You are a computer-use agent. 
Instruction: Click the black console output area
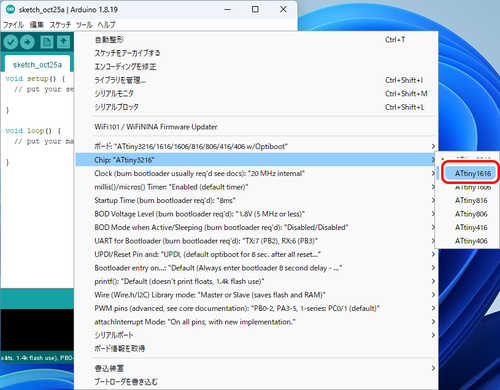pos(37,331)
